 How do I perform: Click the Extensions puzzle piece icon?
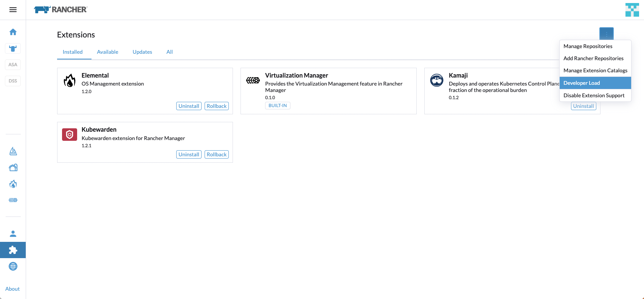(13, 250)
